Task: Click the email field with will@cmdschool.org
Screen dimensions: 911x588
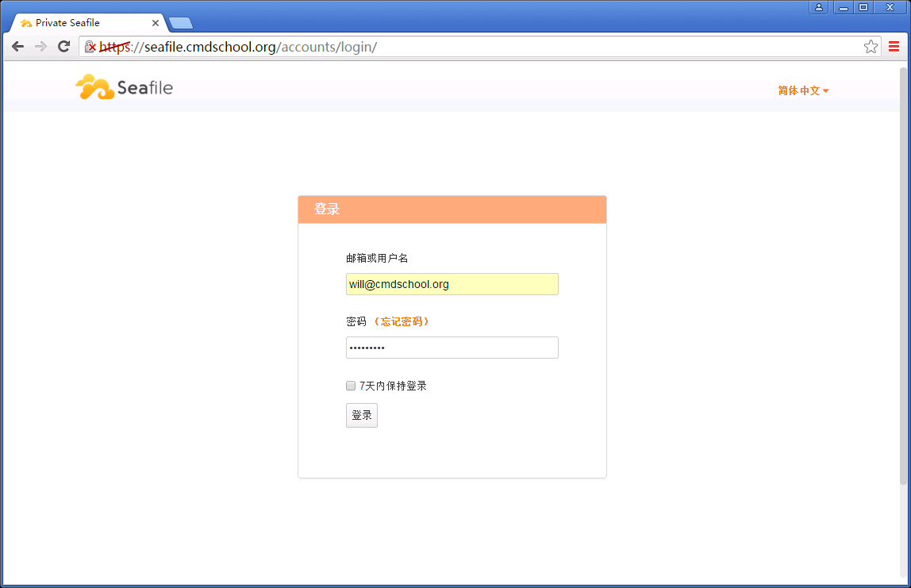Action: (x=452, y=284)
